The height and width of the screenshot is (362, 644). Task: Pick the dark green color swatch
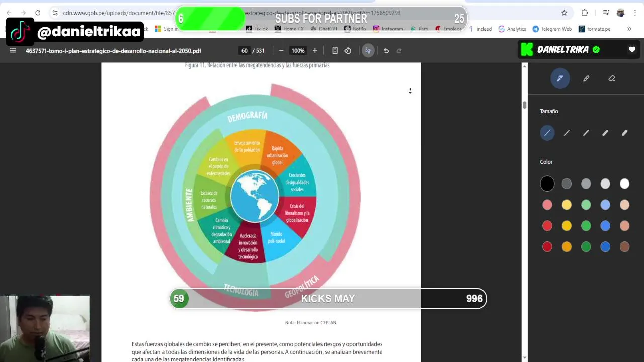tap(586, 247)
